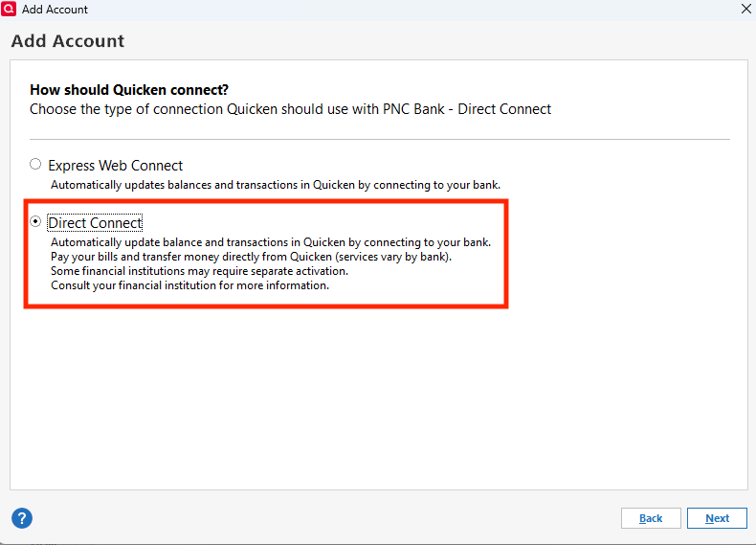Click the Direct Connect label text
Image resolution: width=756 pixels, height=545 pixels.
point(95,223)
